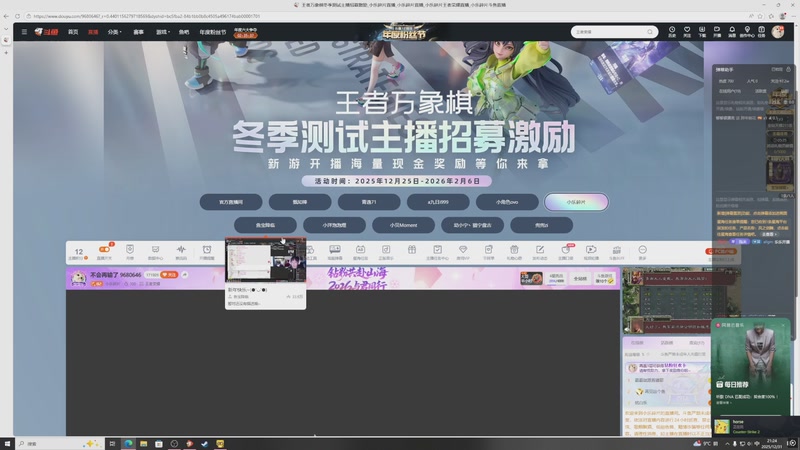
Task: Open the 鱼吧 forum tab
Action: tap(184, 32)
